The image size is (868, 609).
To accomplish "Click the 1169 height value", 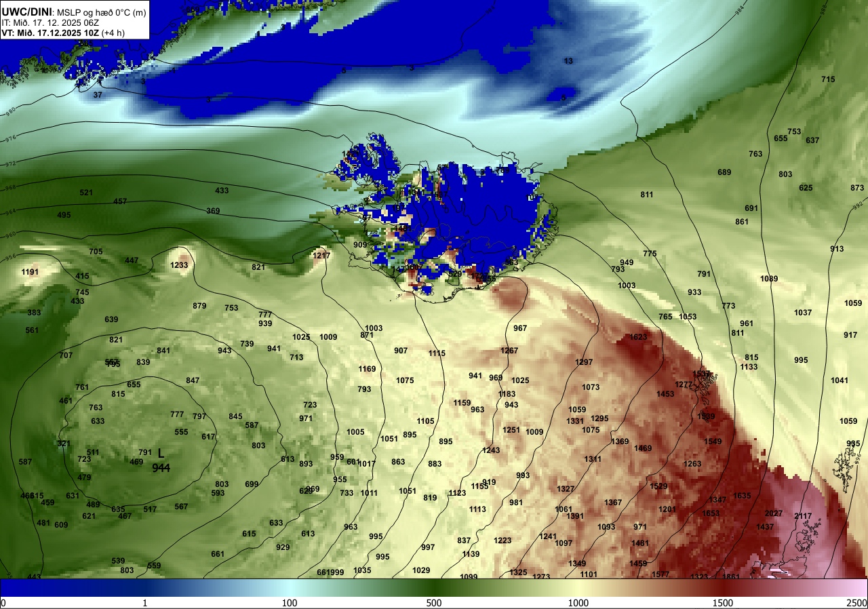I will tap(367, 369).
